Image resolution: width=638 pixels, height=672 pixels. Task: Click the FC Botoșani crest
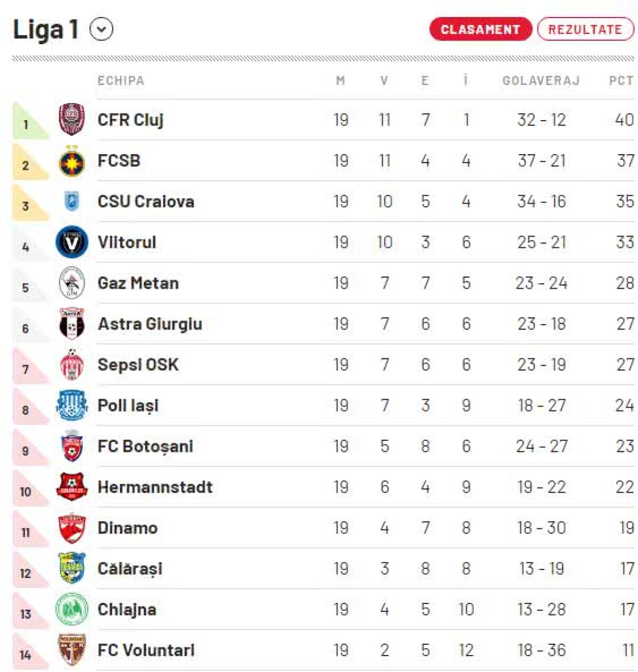pyautogui.click(x=72, y=447)
